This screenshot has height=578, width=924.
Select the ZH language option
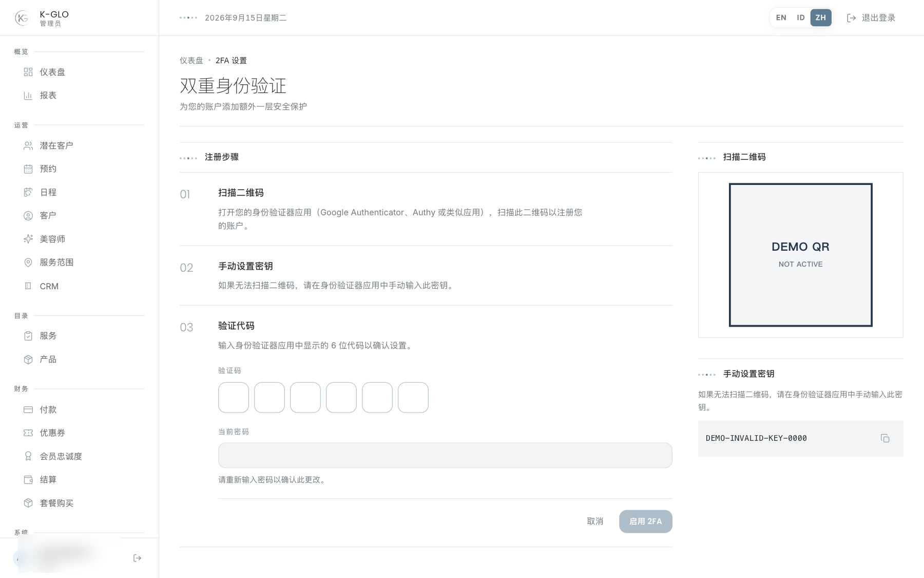821,17
